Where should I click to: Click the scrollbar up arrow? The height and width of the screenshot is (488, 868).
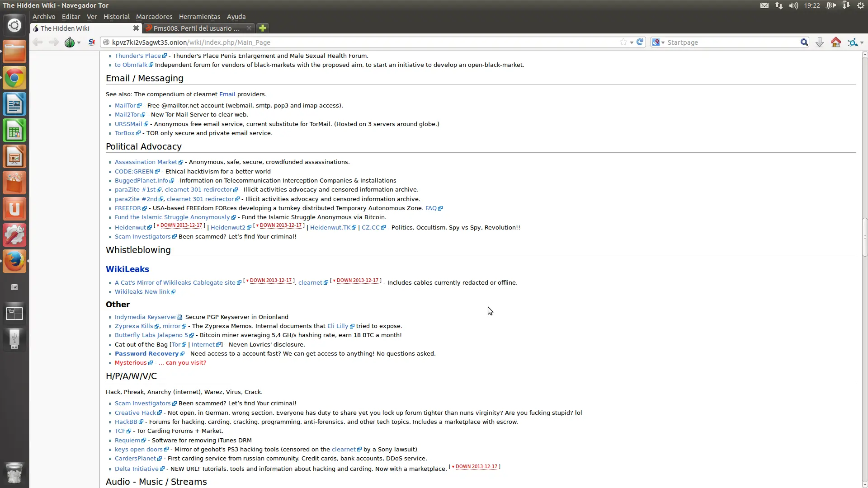[x=864, y=55]
